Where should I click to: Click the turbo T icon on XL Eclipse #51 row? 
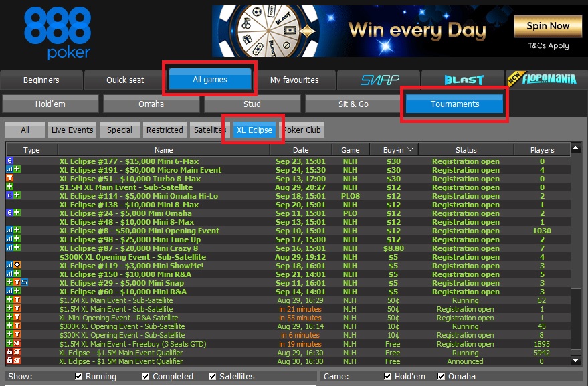click(10, 178)
